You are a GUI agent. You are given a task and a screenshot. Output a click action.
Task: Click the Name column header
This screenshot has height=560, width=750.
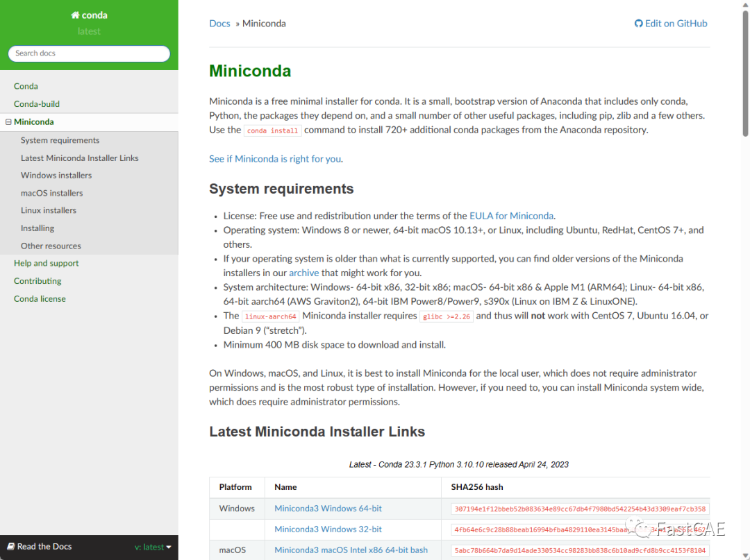click(285, 487)
